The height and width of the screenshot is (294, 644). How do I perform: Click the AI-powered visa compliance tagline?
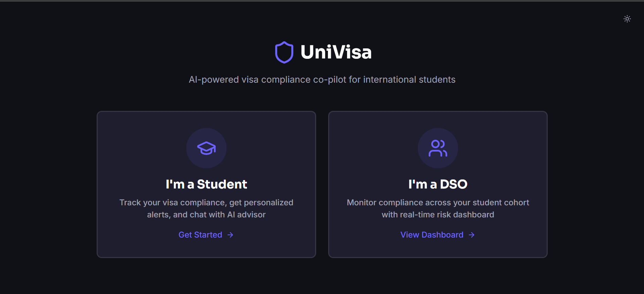pyautogui.click(x=322, y=80)
